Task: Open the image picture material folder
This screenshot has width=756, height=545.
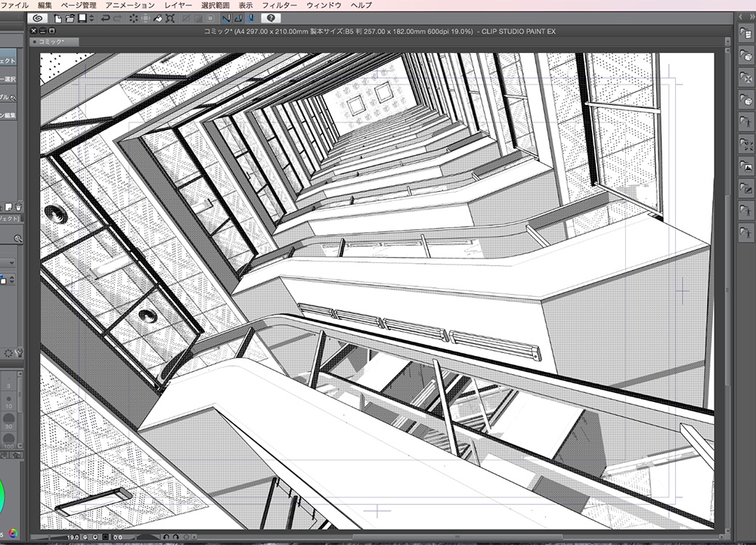Action: [746, 167]
